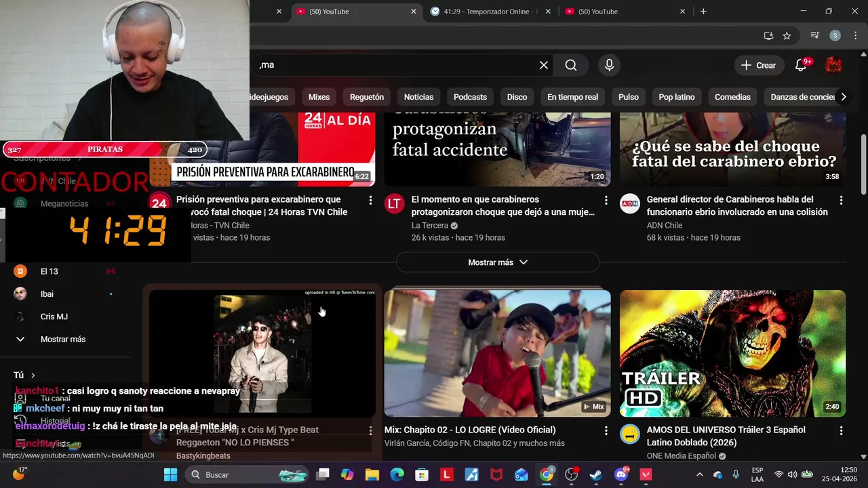Open File Explorer from taskbar
868x488 pixels.
pyautogui.click(x=372, y=474)
